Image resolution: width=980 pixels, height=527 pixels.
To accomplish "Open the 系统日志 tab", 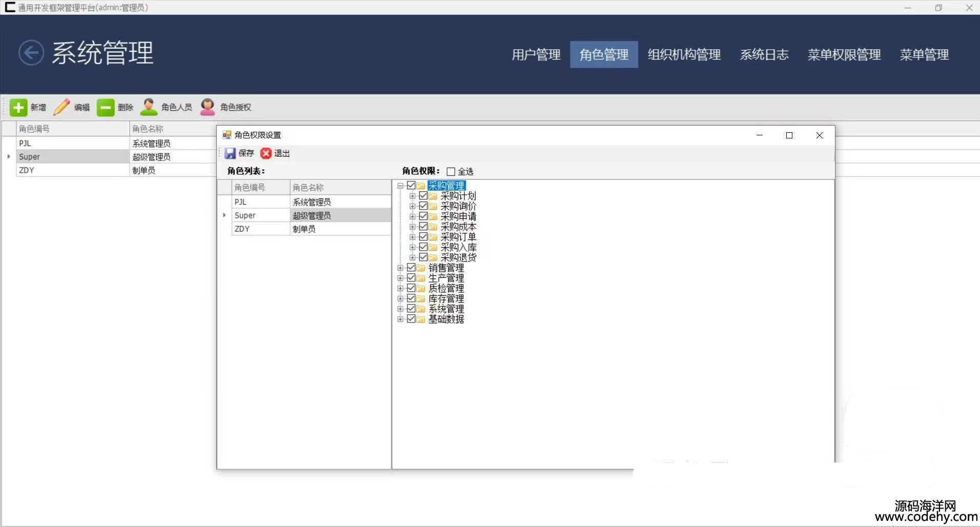I will click(x=764, y=54).
